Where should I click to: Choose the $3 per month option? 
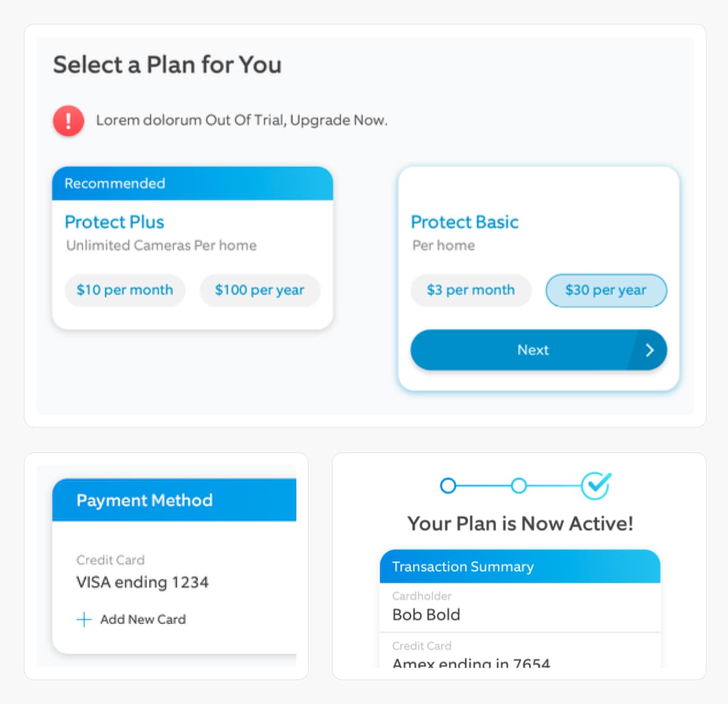coord(471,290)
